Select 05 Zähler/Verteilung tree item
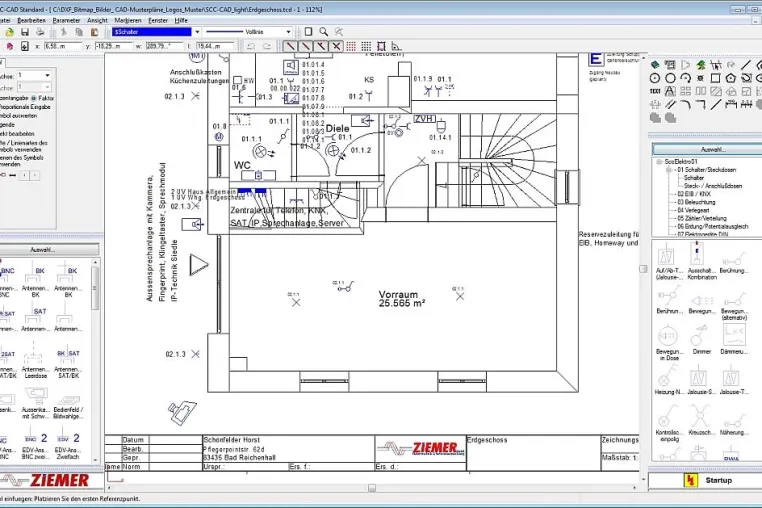The width and height of the screenshot is (762, 508). coord(702,218)
